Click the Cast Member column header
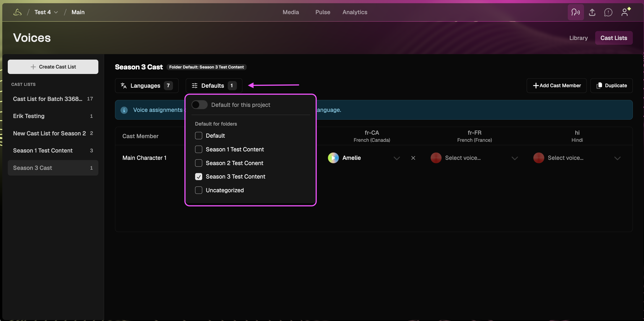 (x=140, y=136)
